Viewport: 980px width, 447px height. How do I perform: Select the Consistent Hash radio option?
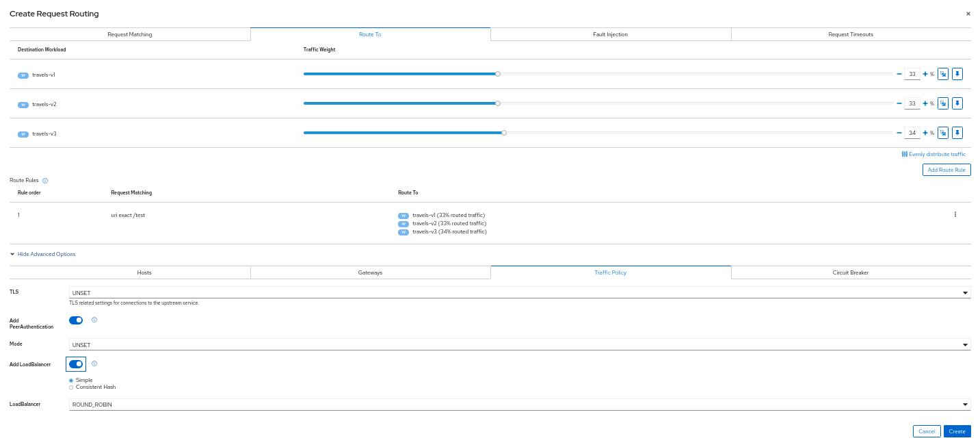coord(71,387)
